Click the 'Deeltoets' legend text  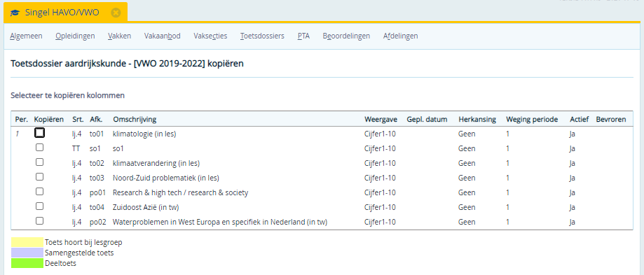(60, 264)
